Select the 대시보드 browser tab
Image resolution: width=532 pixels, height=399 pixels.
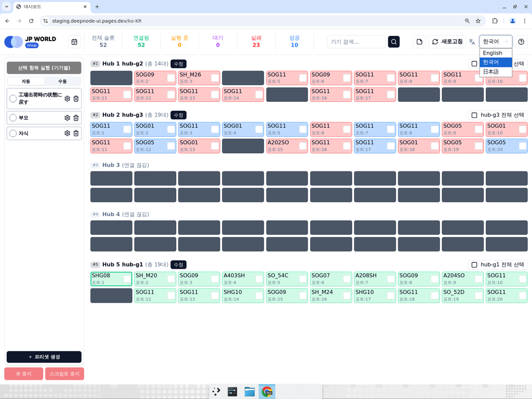point(51,6)
